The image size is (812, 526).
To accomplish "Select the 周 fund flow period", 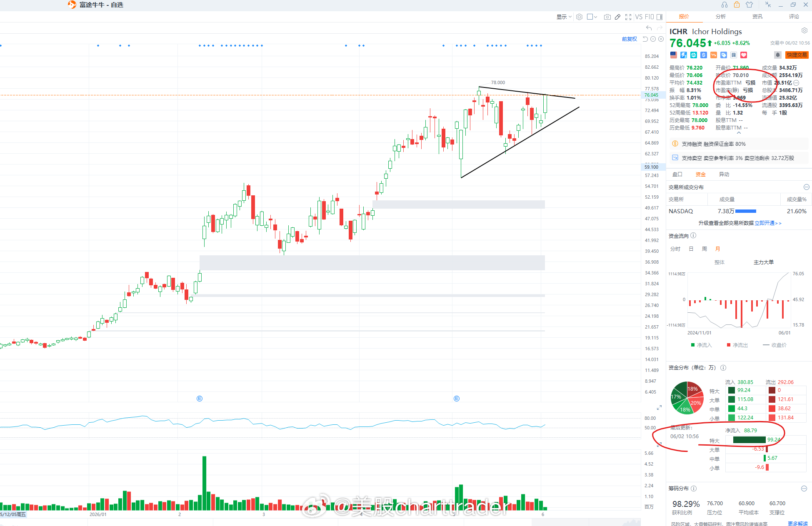I will pyautogui.click(x=705, y=249).
